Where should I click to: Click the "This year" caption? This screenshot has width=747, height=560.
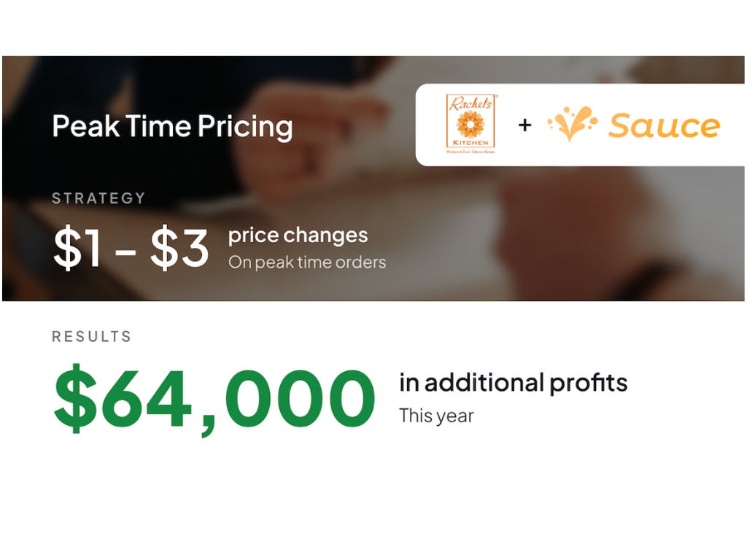point(436,416)
